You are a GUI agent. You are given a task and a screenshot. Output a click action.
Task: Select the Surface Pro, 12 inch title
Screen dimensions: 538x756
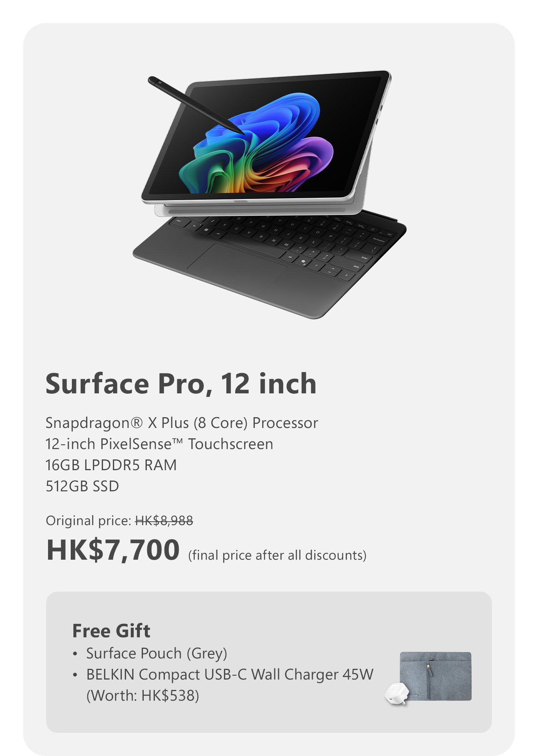181,384
